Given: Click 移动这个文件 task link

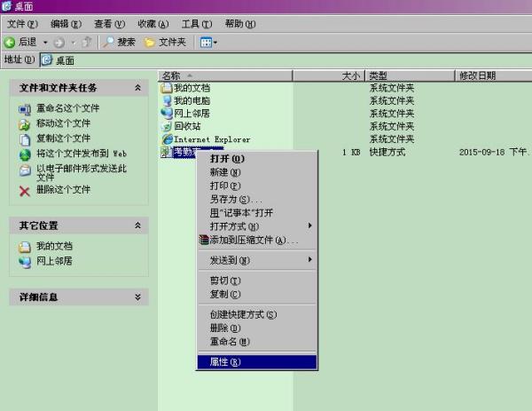Looking at the screenshot, I should (64, 123).
